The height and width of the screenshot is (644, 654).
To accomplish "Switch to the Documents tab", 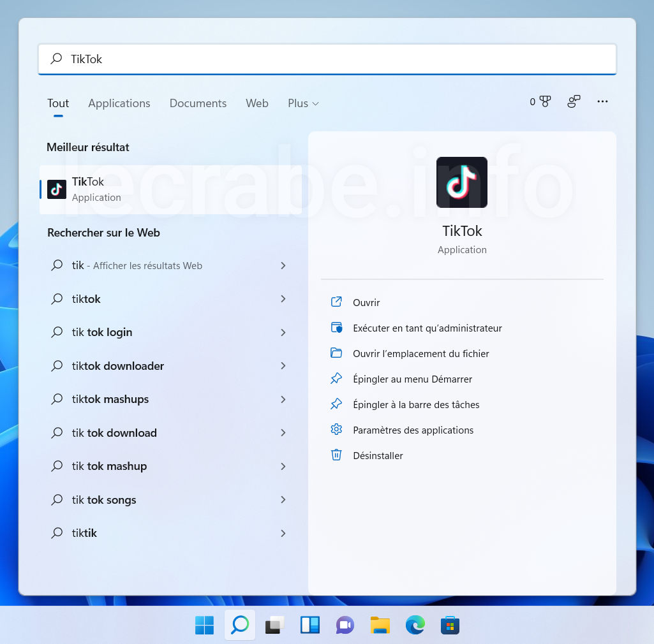I will 198,103.
